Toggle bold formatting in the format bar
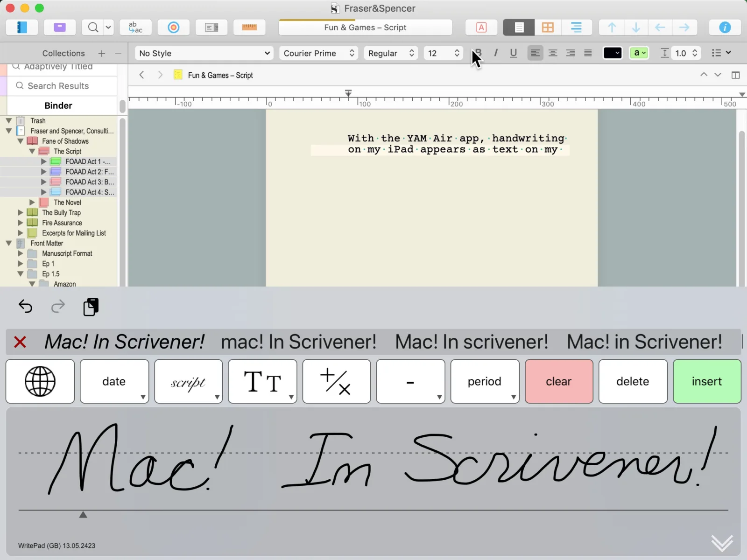Image resolution: width=747 pixels, height=560 pixels. point(478,53)
